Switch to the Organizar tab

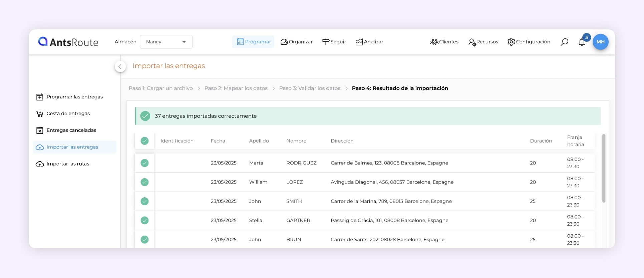pos(296,42)
